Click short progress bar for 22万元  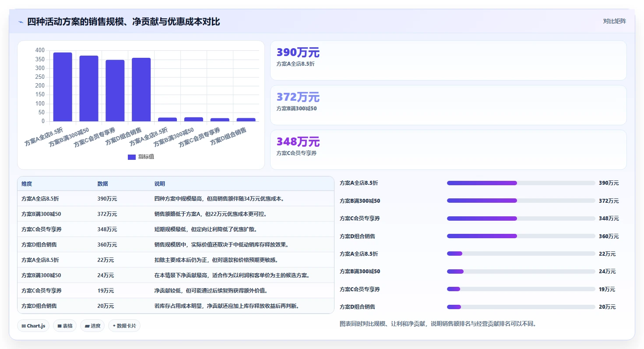pos(521,254)
